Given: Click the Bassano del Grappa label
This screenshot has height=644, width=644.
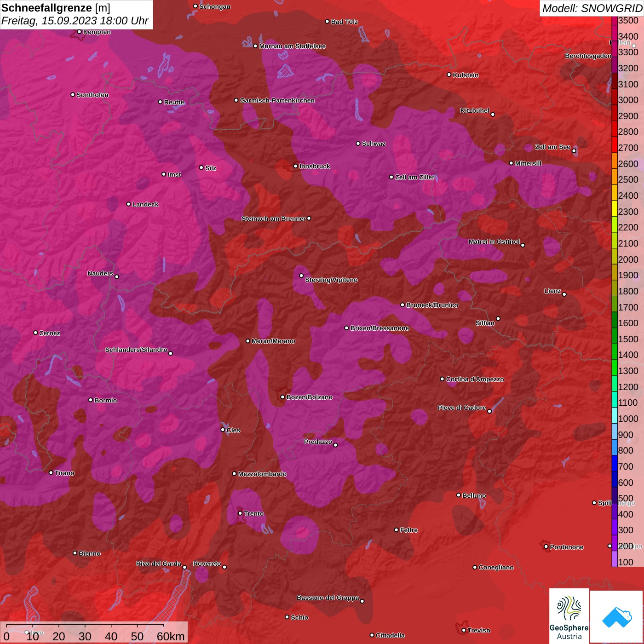Looking at the screenshot, I should (x=328, y=598).
